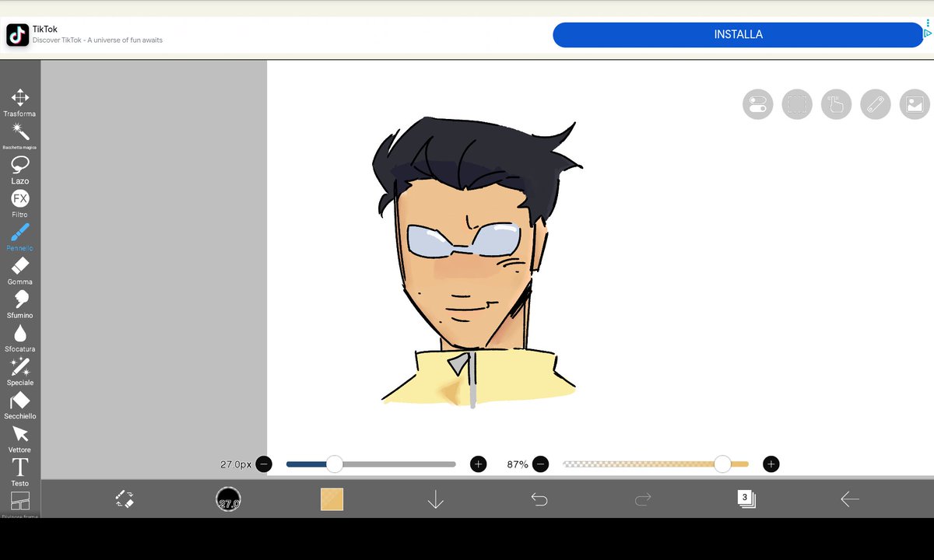Activate the Testo text tool

20,472
